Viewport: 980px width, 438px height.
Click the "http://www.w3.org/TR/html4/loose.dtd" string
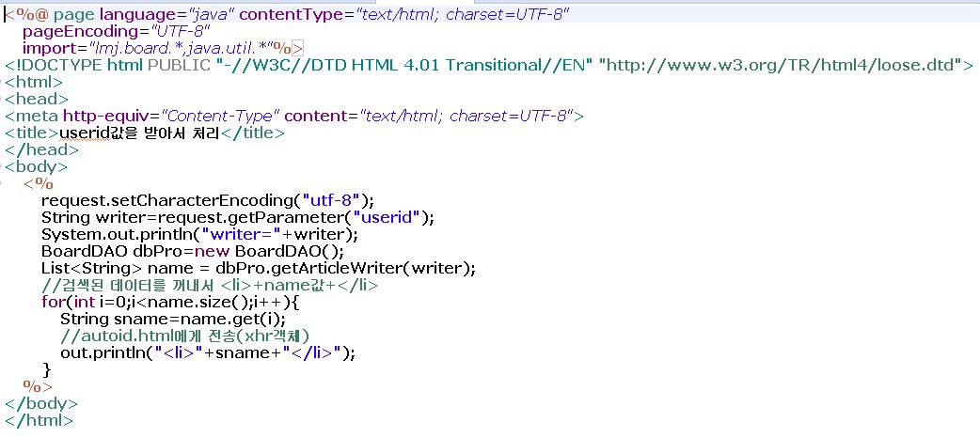coord(780,64)
